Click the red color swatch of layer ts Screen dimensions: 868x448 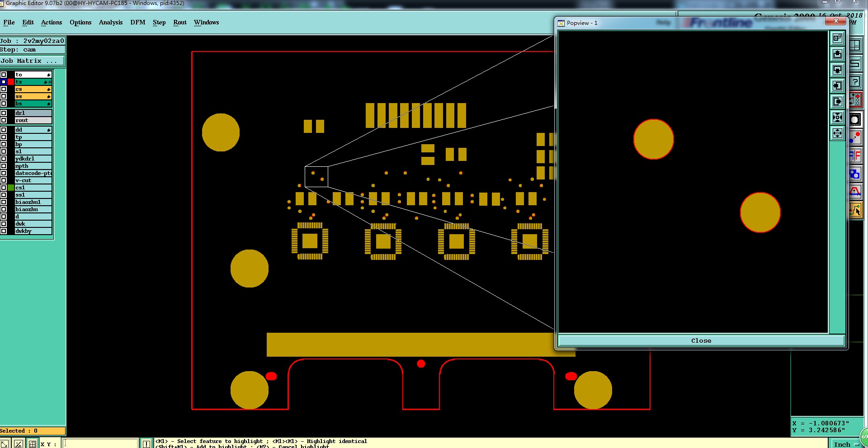[x=11, y=82]
